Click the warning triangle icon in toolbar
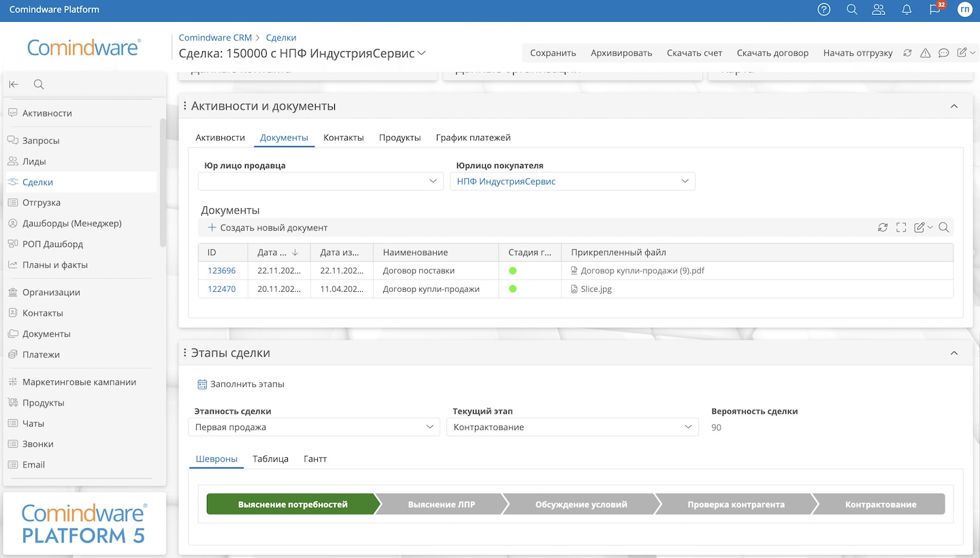980x558 pixels. coord(926,53)
